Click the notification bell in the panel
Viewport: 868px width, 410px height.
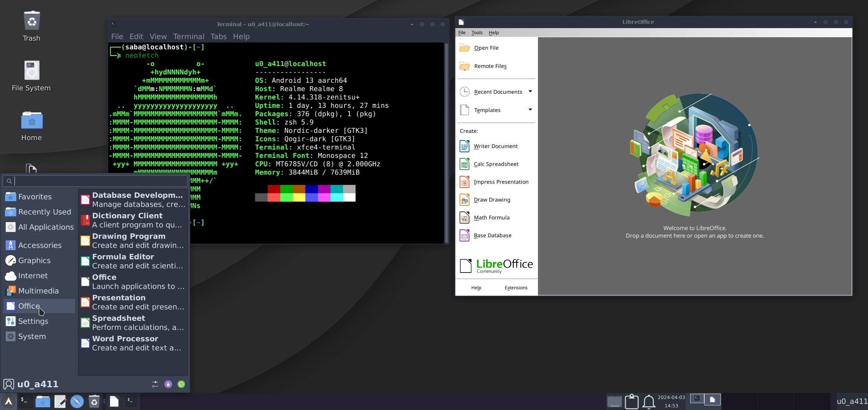(x=649, y=401)
